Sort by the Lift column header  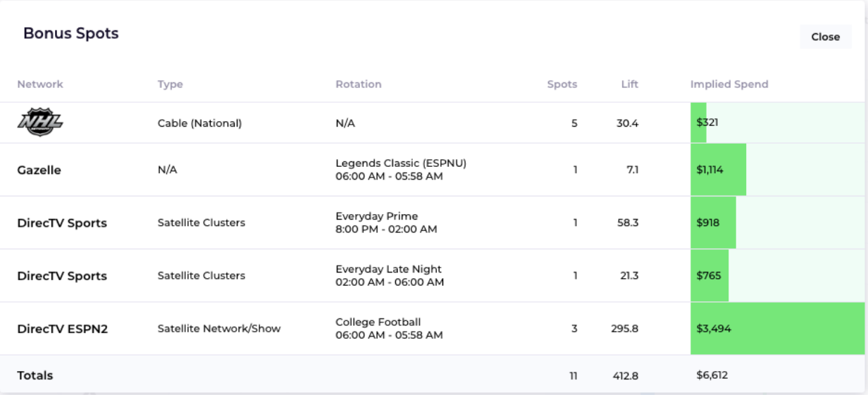[x=630, y=84]
